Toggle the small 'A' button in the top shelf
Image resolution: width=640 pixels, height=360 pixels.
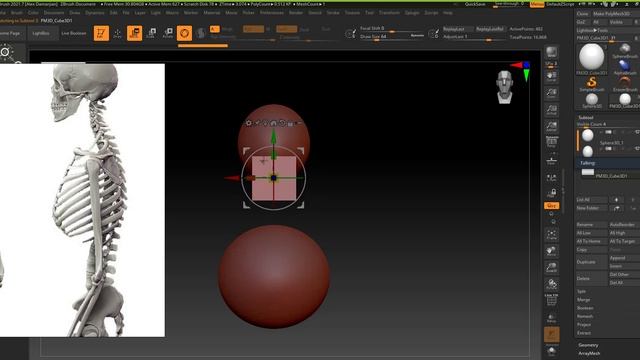pyautogui.click(x=214, y=29)
